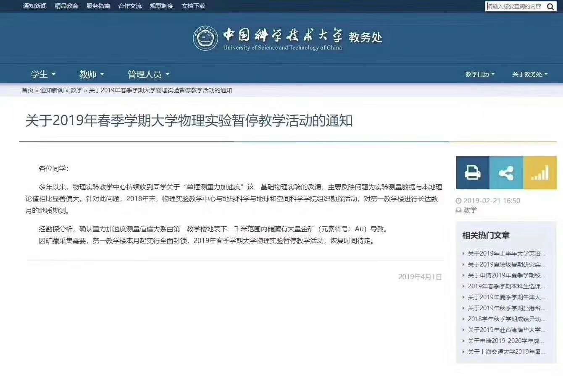Click the magnifier icon in the search box
Image resolution: width=563 pixels, height=392 pixels.
(550, 6)
